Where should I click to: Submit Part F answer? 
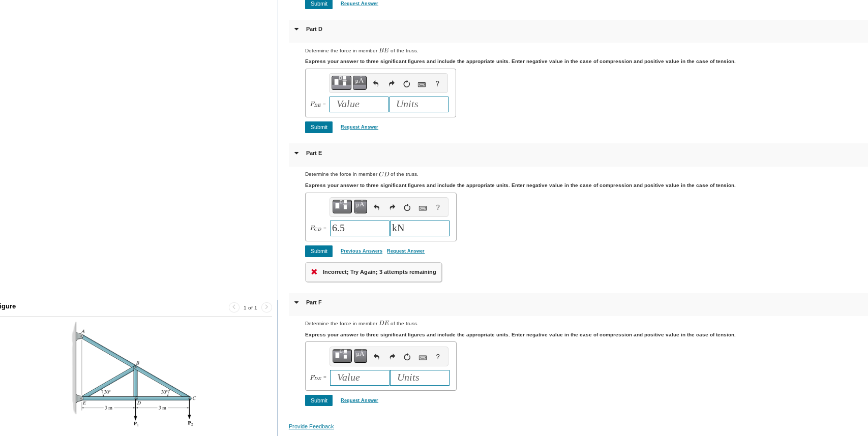pos(319,400)
